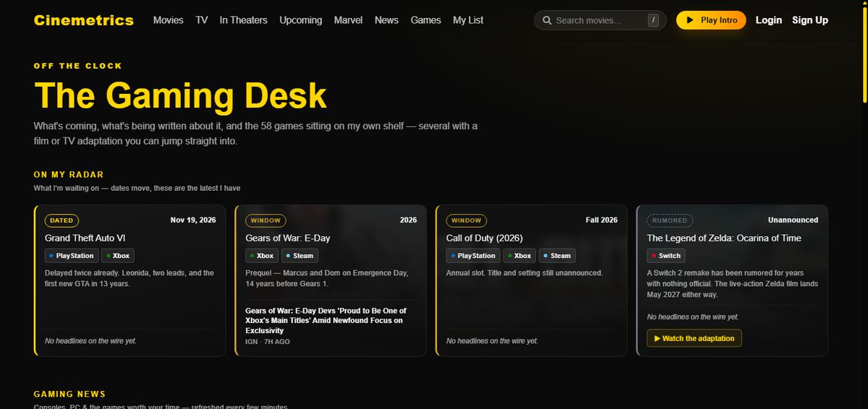Click the Sign Up link

pos(810,20)
